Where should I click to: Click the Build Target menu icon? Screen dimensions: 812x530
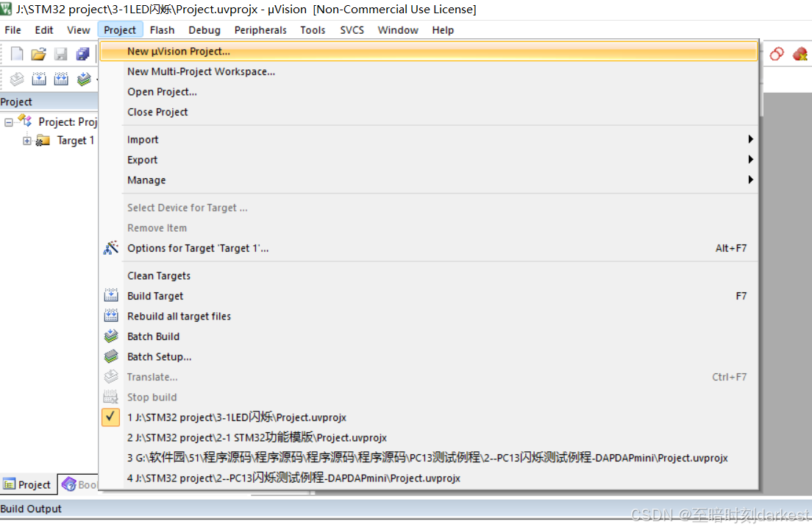[x=111, y=296]
